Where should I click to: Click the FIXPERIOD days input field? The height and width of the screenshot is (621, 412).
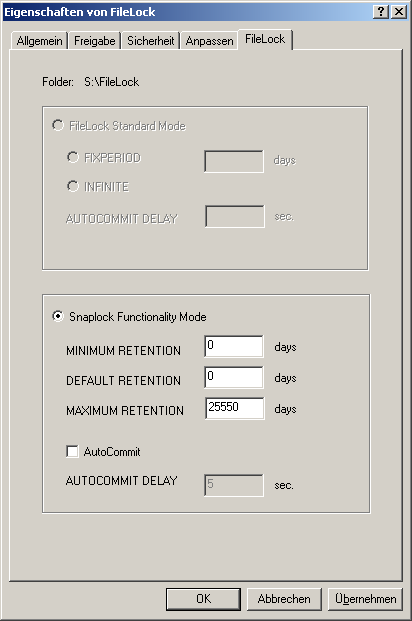(234, 161)
